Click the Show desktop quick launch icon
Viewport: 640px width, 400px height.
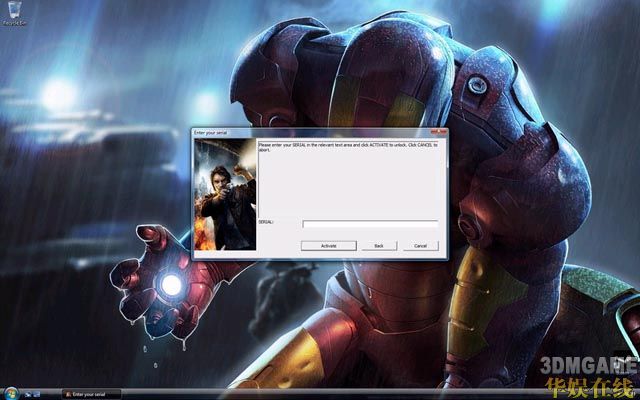(x=28, y=394)
